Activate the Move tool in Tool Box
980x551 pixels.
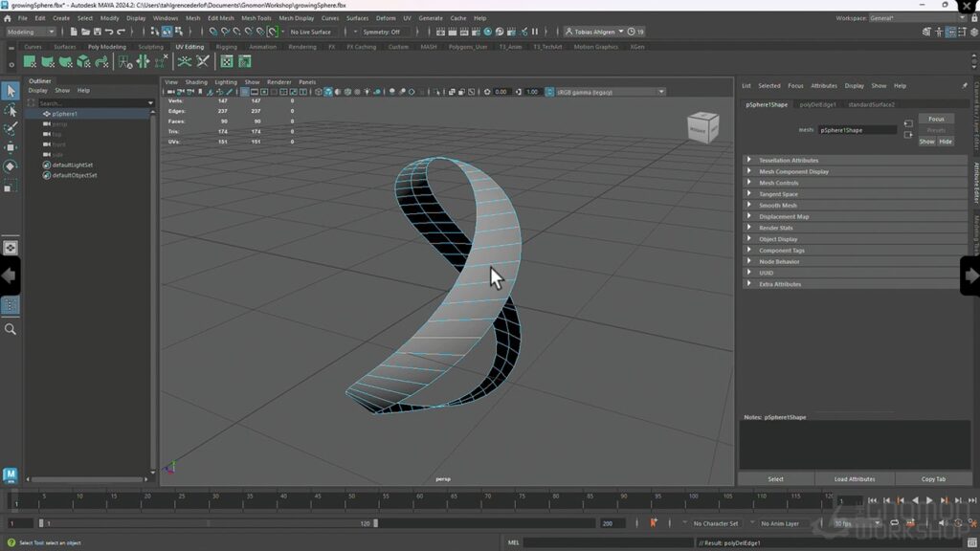pos(11,147)
